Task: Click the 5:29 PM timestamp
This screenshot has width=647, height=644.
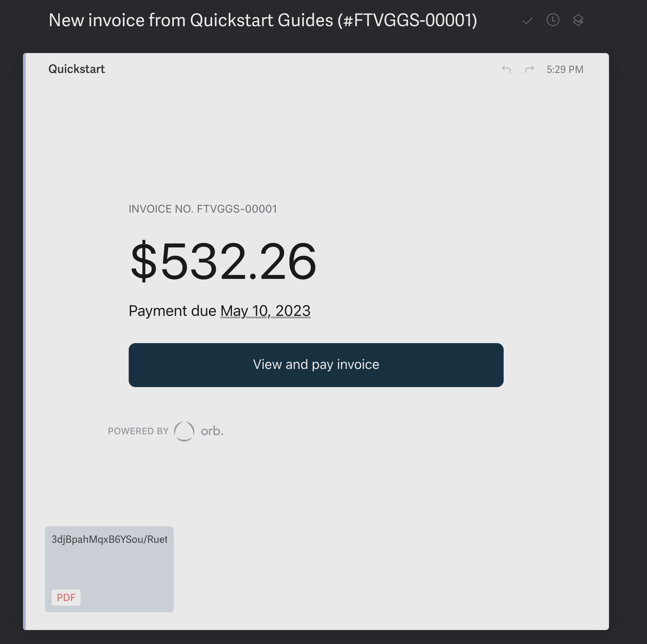Action: [565, 69]
